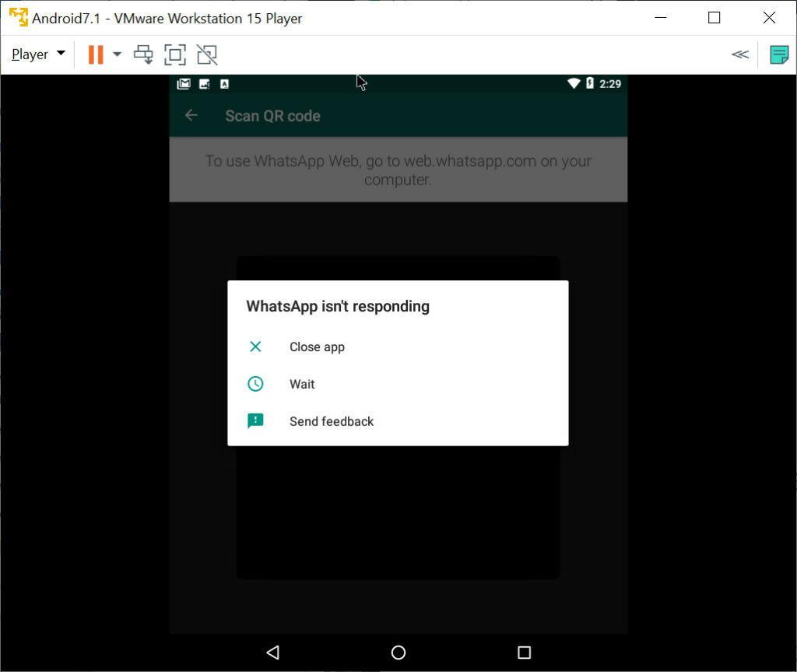Click the 2:29 clock in status bar
The width and height of the screenshot is (797, 672).
(610, 84)
